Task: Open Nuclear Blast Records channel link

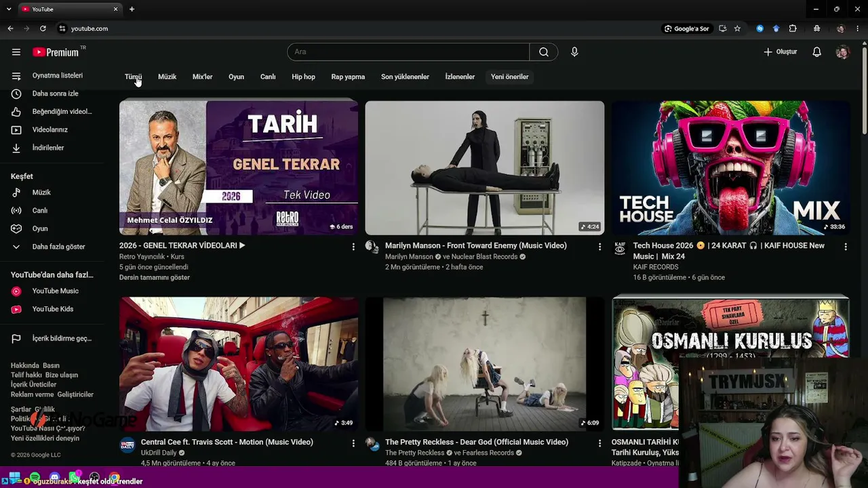Action: 485,257
